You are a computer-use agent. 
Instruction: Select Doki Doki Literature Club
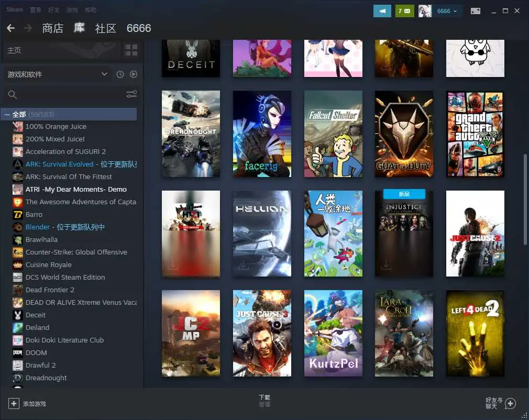pyautogui.click(x=65, y=340)
